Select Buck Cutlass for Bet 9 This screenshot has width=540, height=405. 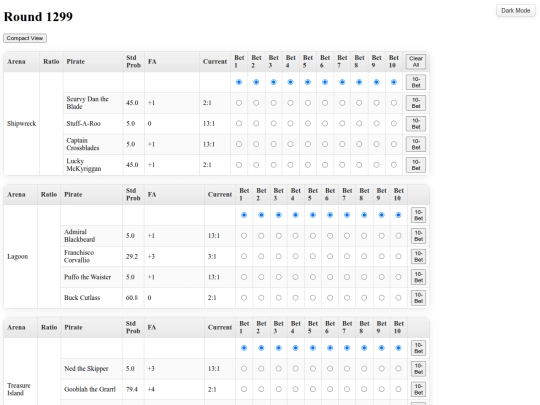pyautogui.click(x=381, y=298)
